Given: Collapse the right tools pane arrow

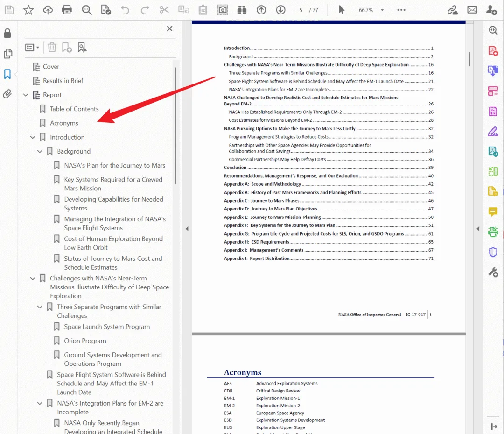Looking at the screenshot, I should (478, 229).
